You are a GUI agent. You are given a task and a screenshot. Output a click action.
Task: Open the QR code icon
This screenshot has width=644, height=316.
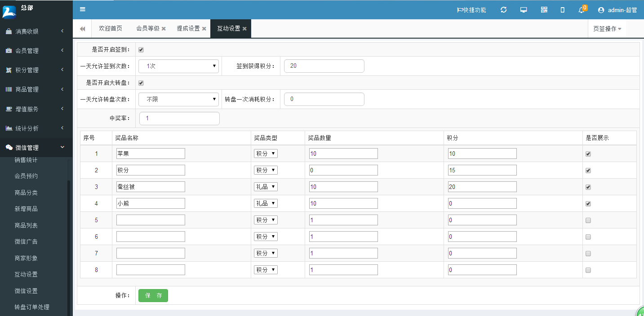click(544, 10)
